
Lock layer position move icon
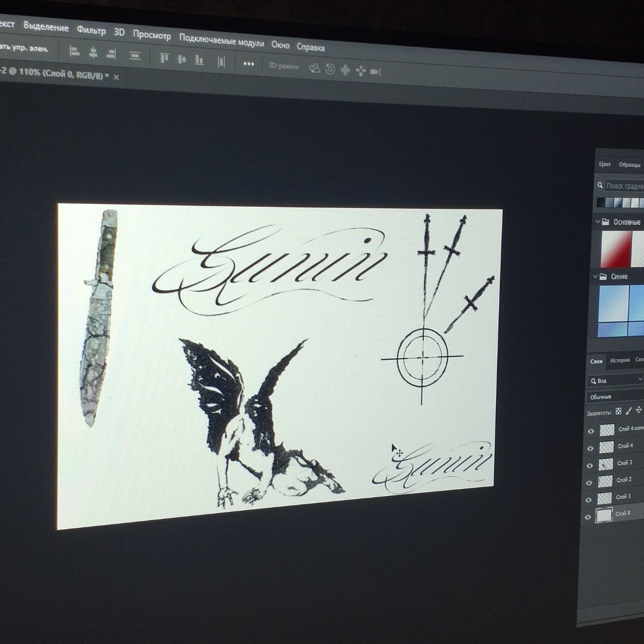point(639,410)
